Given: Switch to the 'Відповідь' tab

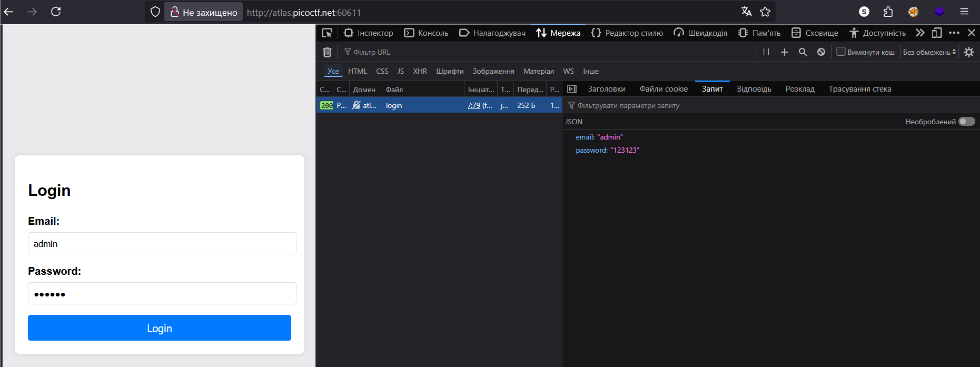Looking at the screenshot, I should 754,89.
